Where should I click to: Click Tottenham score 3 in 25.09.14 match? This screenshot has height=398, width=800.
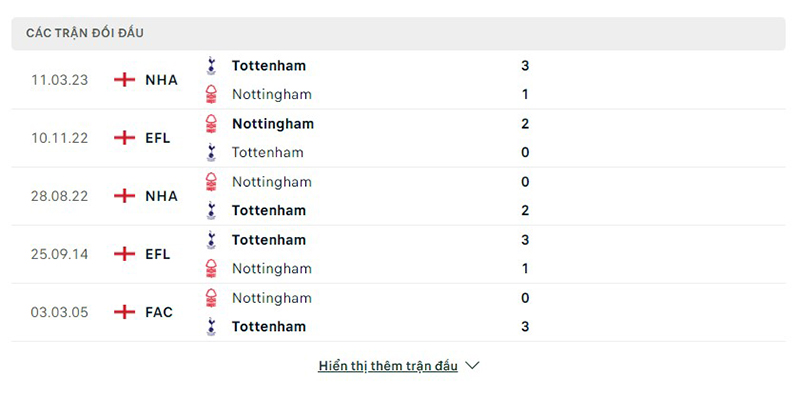(526, 240)
